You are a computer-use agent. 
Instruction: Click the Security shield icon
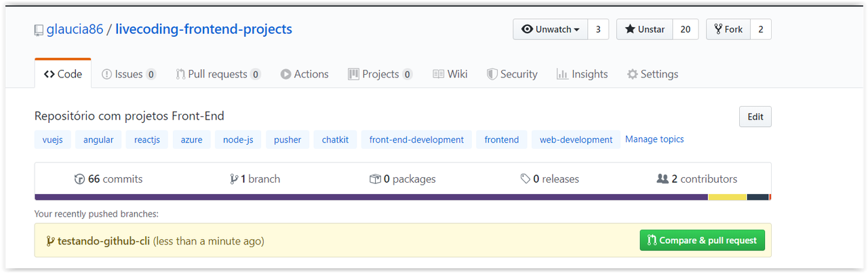click(x=492, y=74)
